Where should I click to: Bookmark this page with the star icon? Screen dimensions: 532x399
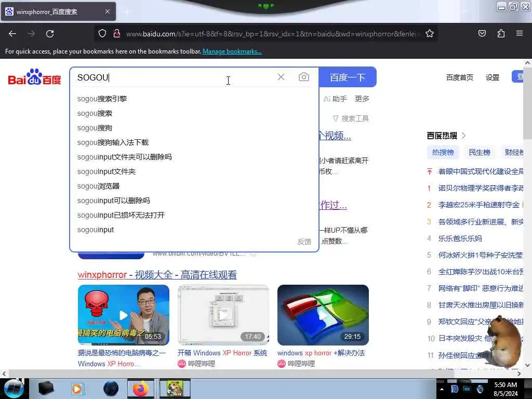(x=430, y=34)
